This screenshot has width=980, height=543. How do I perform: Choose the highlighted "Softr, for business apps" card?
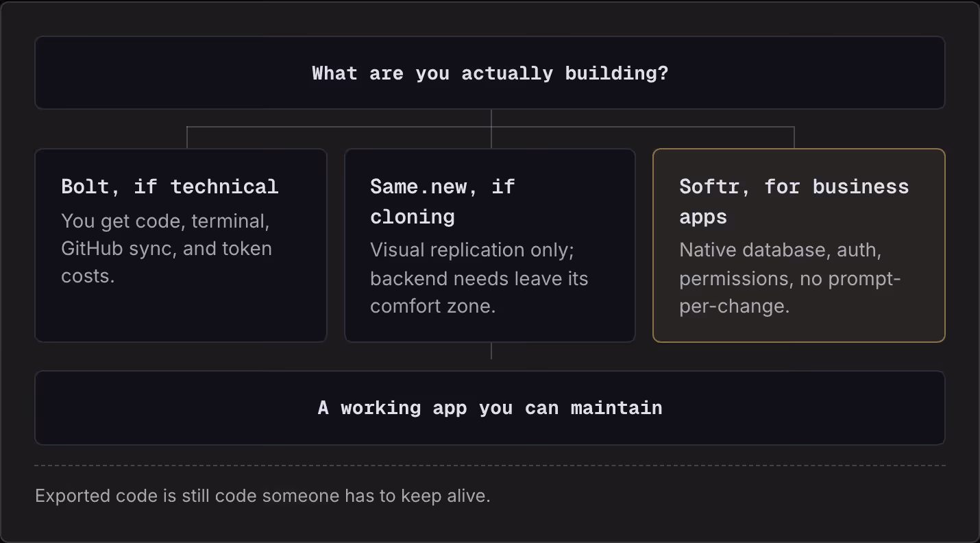click(799, 245)
